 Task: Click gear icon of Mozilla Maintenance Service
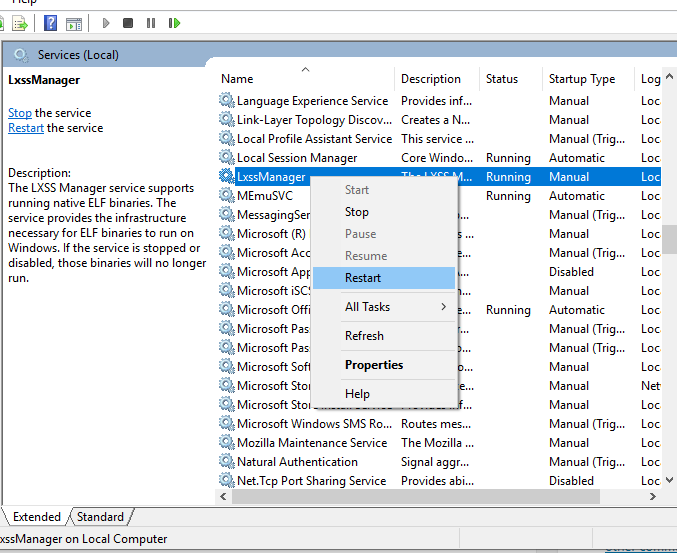(226, 442)
